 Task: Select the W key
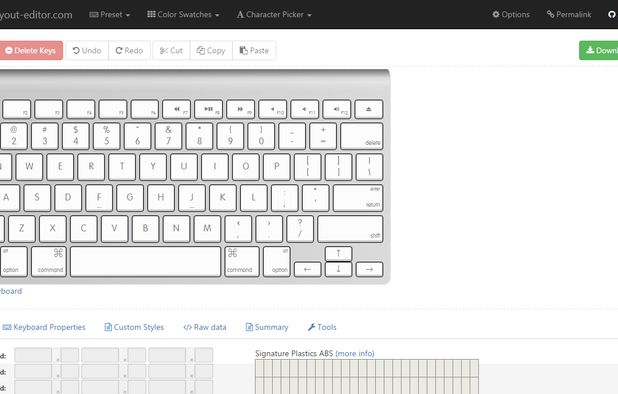pos(29,167)
